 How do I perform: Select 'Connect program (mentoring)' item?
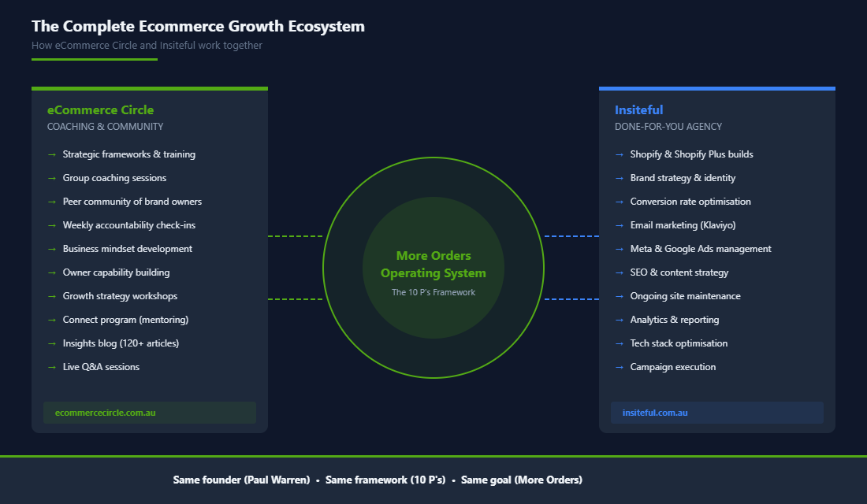pyautogui.click(x=125, y=320)
